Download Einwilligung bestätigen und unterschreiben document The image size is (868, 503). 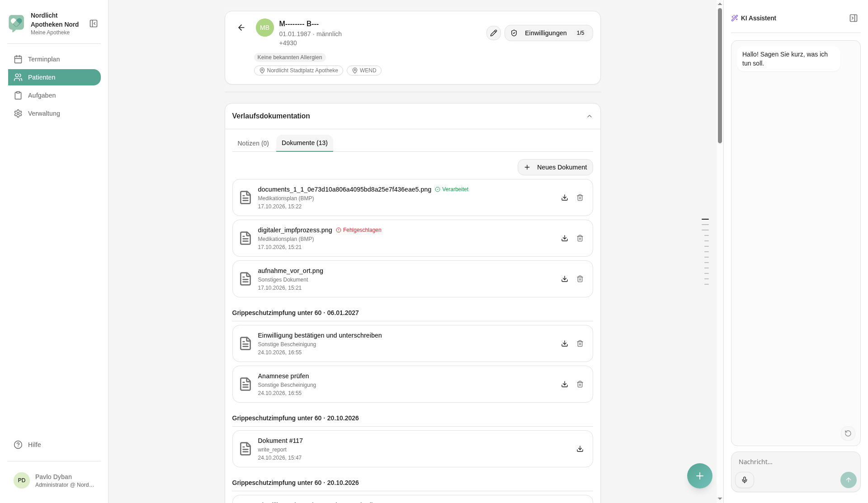(565, 343)
